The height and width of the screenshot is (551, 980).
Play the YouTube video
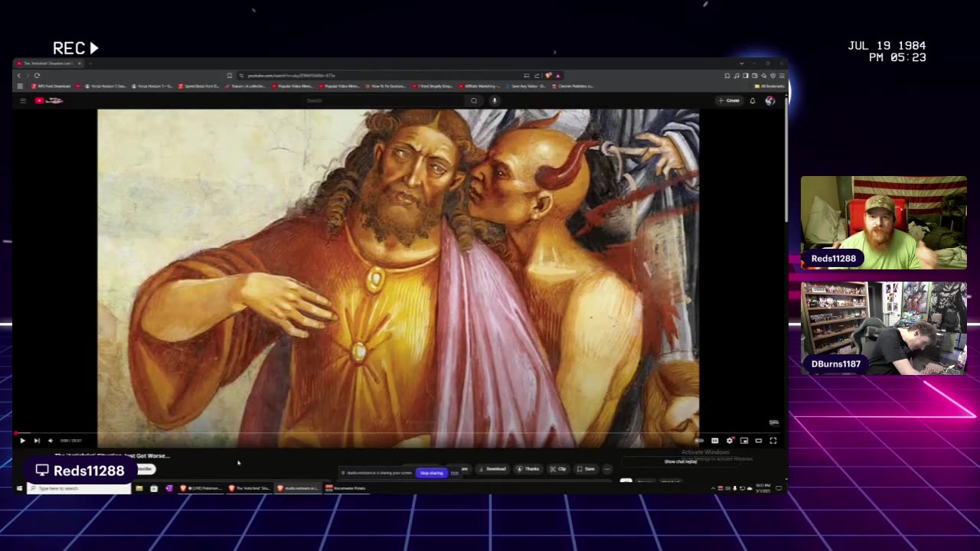22,441
